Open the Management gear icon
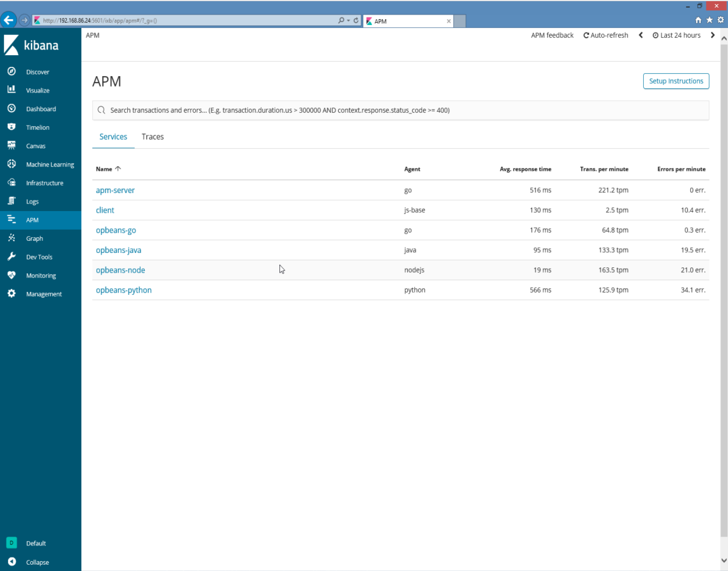 (12, 294)
